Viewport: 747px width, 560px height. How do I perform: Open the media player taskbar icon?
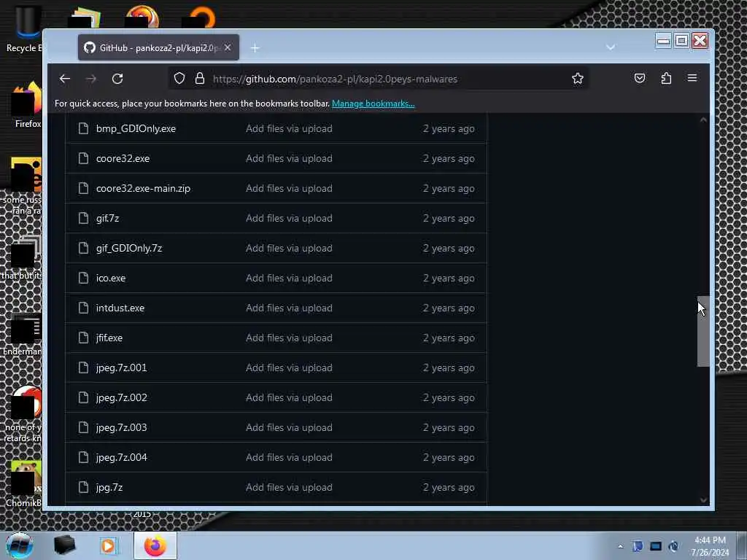pyautogui.click(x=109, y=545)
